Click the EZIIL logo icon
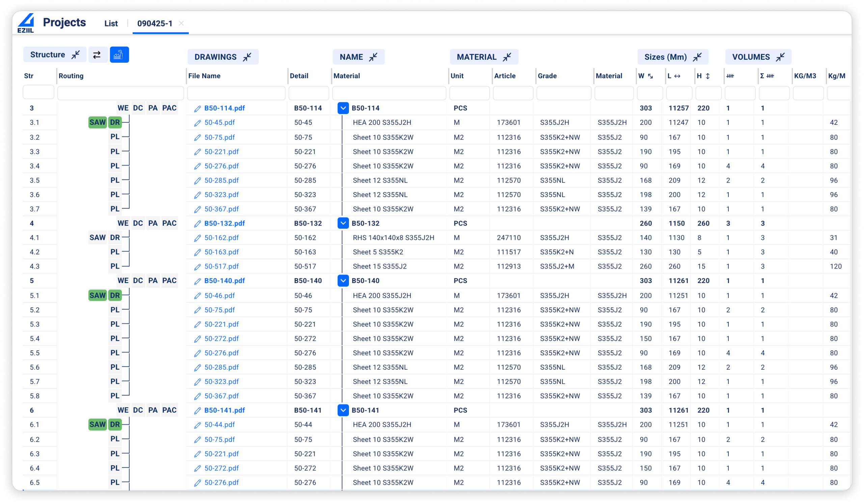 pyautogui.click(x=26, y=23)
